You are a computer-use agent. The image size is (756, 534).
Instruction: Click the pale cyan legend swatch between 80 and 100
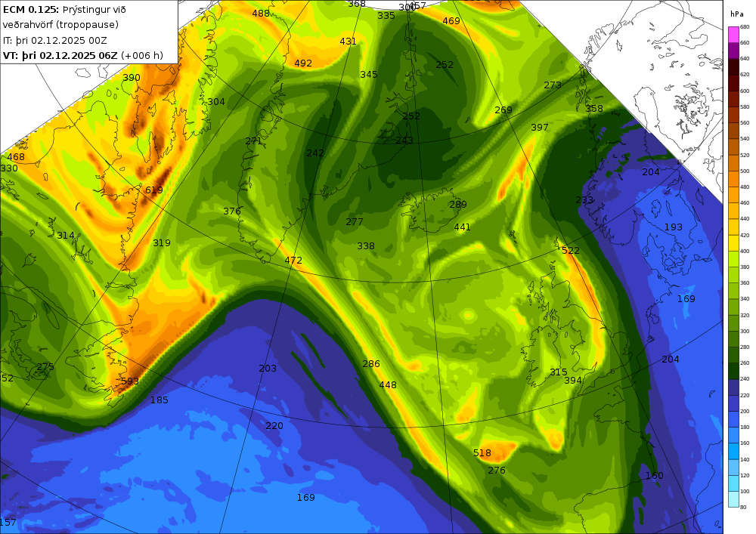tap(733, 499)
